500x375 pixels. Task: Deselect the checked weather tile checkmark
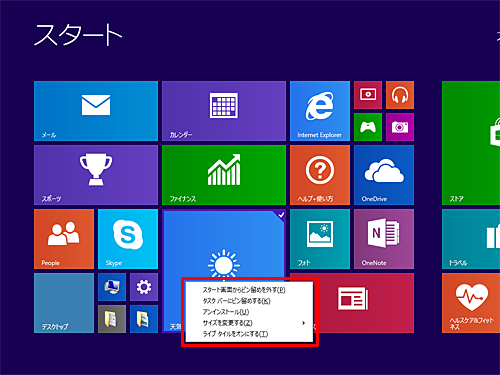click(x=281, y=215)
